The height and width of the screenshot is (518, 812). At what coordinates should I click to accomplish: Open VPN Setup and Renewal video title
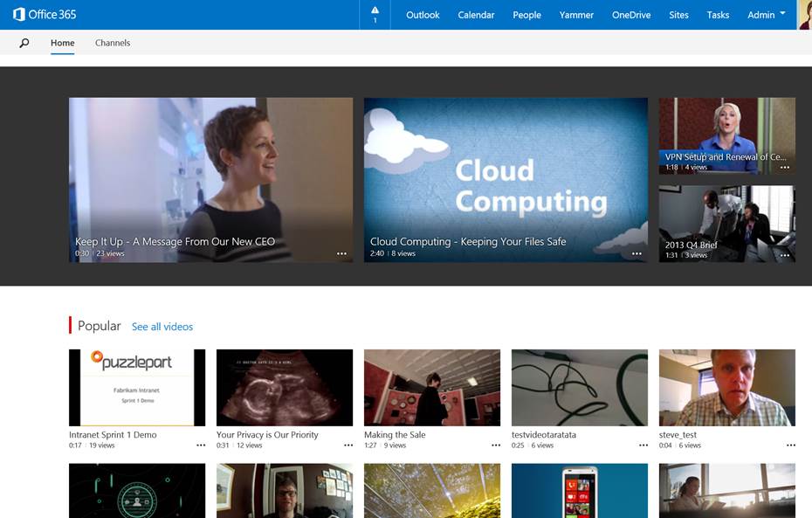(726, 156)
